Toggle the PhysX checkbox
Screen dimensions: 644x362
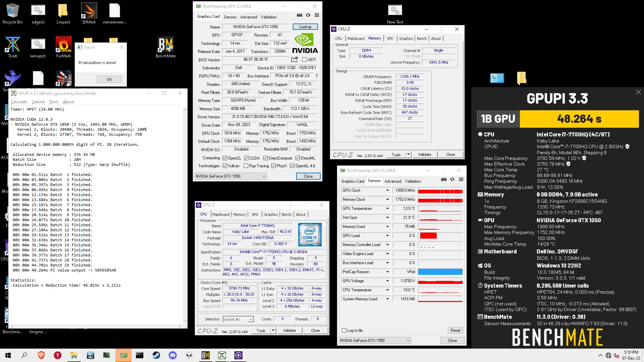[273, 166]
